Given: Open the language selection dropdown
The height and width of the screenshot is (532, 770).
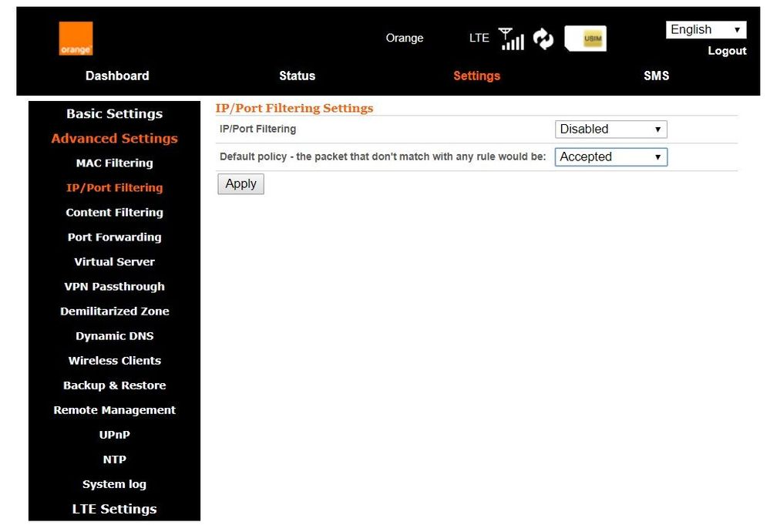Looking at the screenshot, I should (x=706, y=29).
